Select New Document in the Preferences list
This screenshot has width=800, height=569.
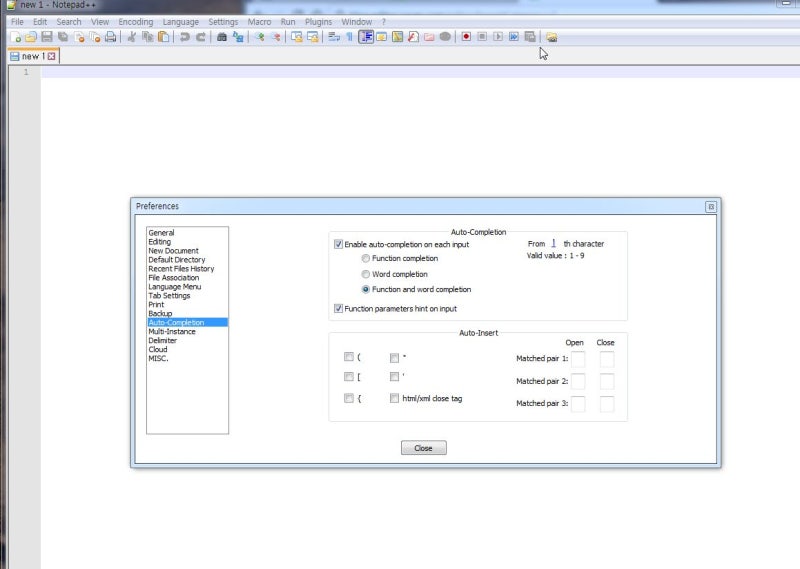173,251
